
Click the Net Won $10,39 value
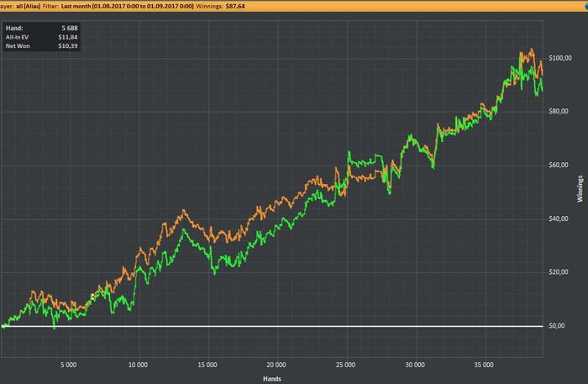coord(68,45)
